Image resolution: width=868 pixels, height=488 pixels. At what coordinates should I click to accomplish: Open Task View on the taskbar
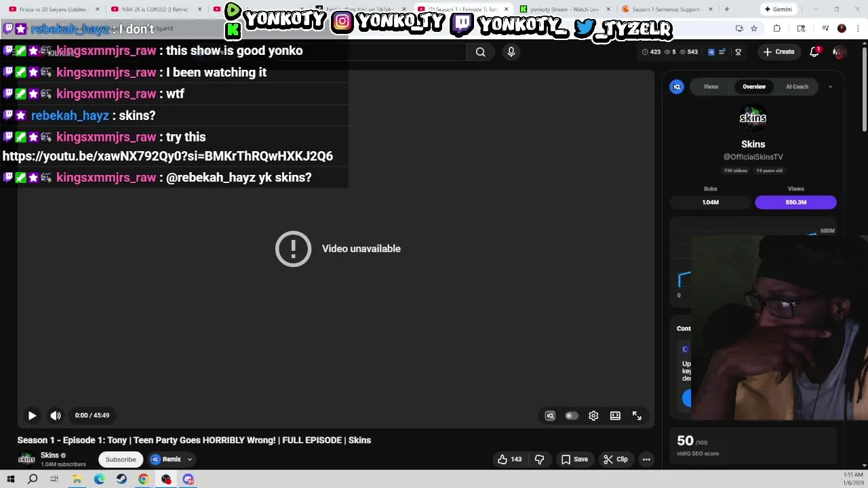coord(54,479)
